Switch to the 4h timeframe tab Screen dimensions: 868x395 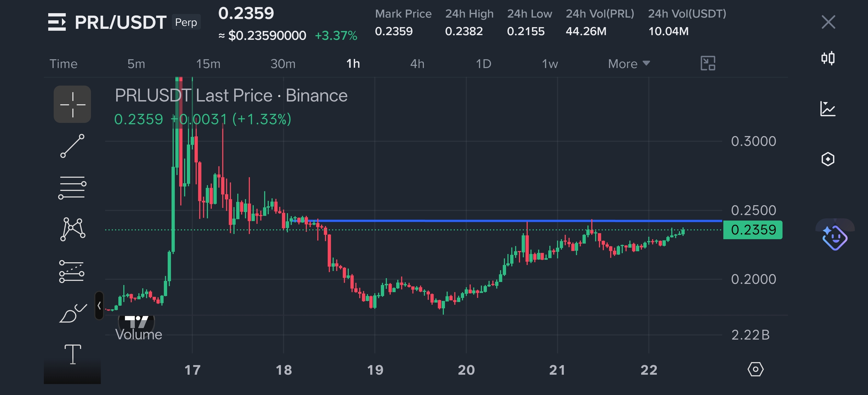(x=417, y=64)
